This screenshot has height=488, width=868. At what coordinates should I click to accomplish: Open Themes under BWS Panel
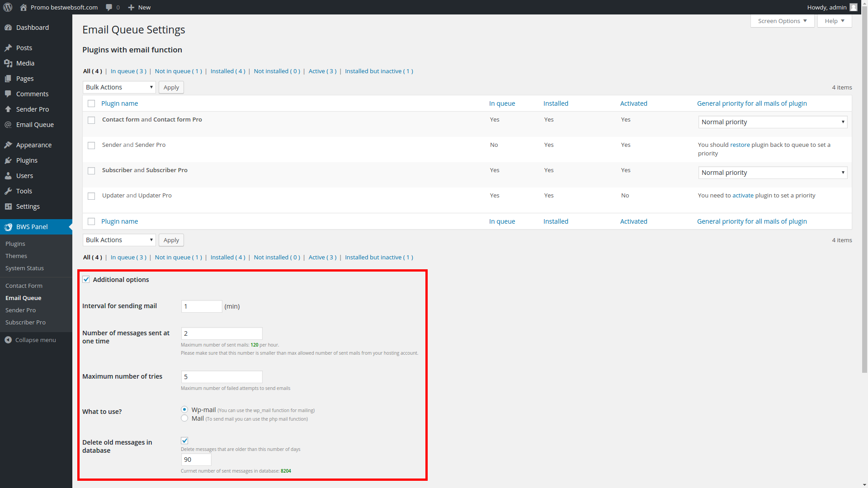pos(16,256)
